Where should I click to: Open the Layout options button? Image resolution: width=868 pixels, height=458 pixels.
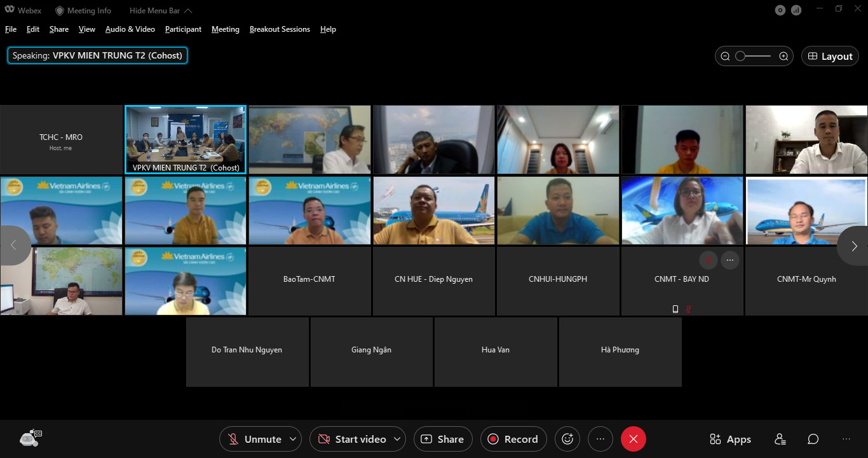(830, 56)
